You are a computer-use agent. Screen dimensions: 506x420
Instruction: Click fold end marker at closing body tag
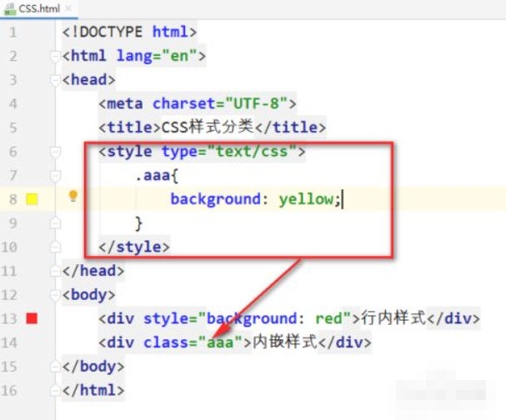55,367
